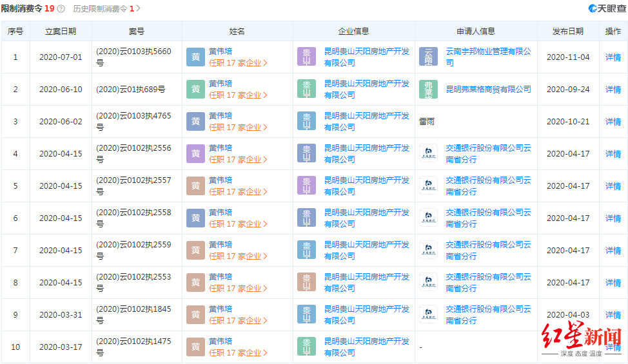
Task: Expand 任职 17 家企业 in row 10
Action: point(238,353)
